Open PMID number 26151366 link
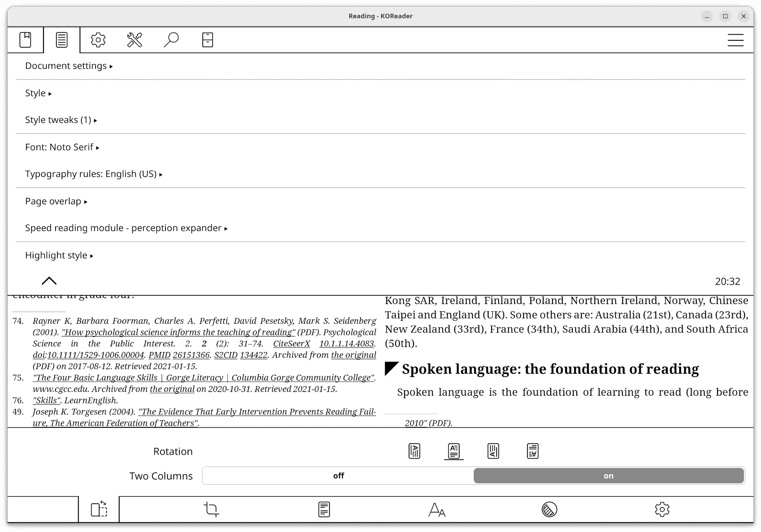This screenshot has width=761, height=532. [x=191, y=355]
